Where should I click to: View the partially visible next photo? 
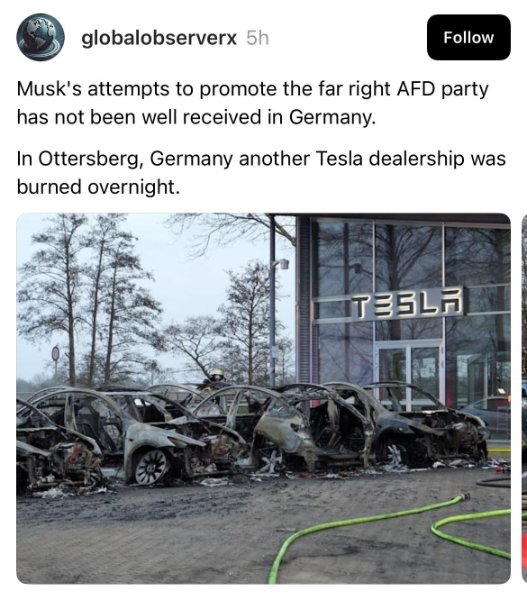tap(524, 398)
